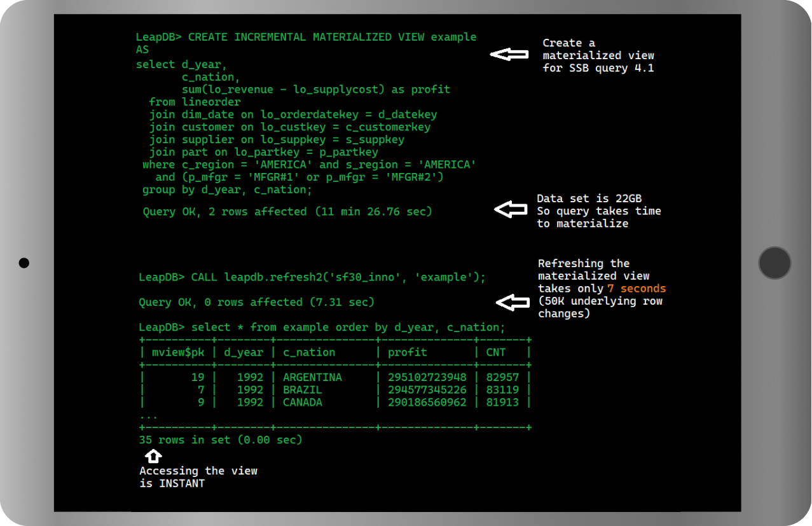
Task: Click the CNT value '83119'
Action: point(502,389)
